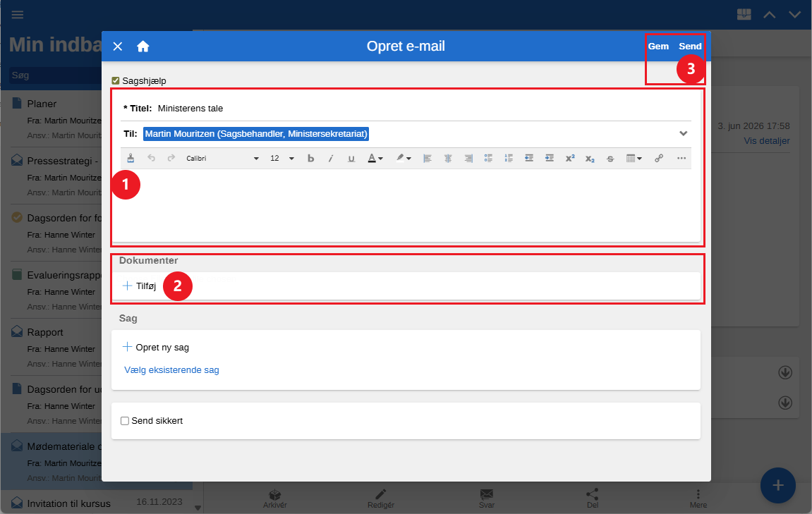Viewport: 812px width, 514px height.
Task: Click into the e-mail body text area
Action: tap(406, 205)
